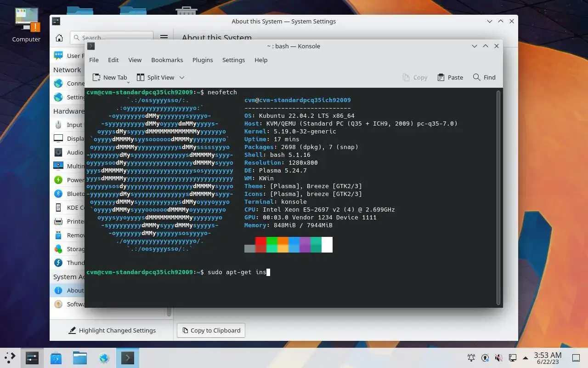Image resolution: width=588 pixels, height=368 pixels.
Task: Click the greyed-out Copy toolbar button
Action: coord(415,77)
